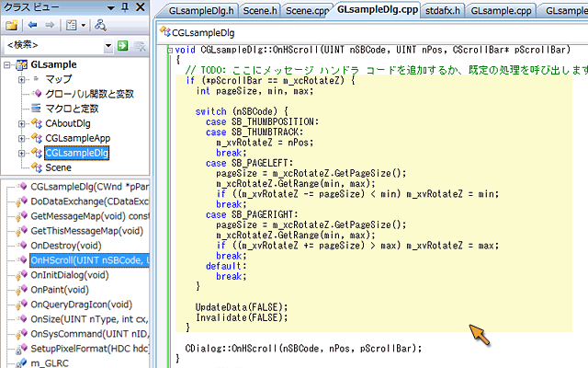Click the forward arrow in Class View toolbar
The width and height of the screenshot is (588, 368).
tap(50, 25)
